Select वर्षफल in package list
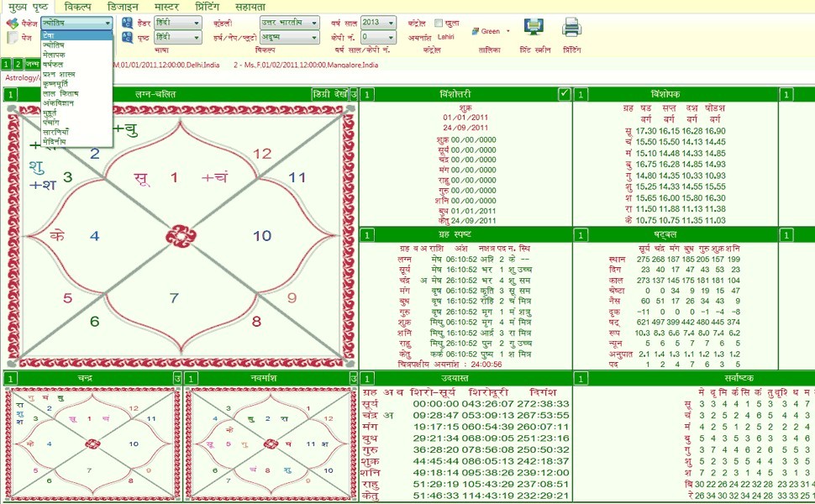Image resolution: width=815 pixels, height=504 pixels. (77, 65)
